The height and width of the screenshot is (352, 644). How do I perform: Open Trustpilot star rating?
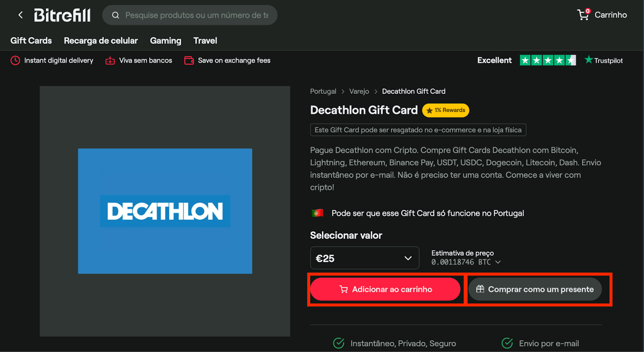tap(548, 60)
